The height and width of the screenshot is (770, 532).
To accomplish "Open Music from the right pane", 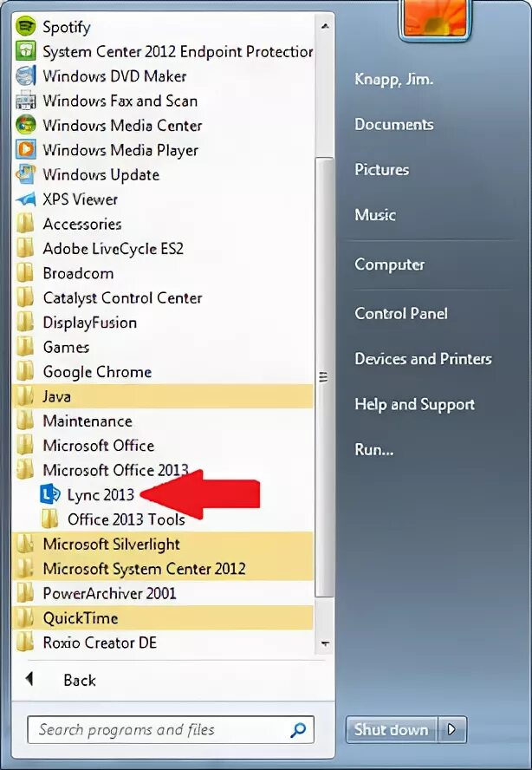I will [x=375, y=214].
